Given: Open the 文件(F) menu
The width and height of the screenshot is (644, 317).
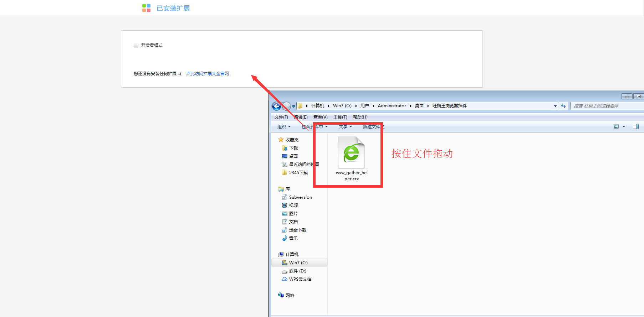Looking at the screenshot, I should (x=281, y=117).
